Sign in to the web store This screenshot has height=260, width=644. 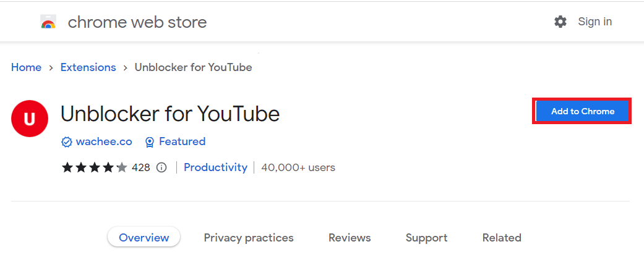[595, 22]
